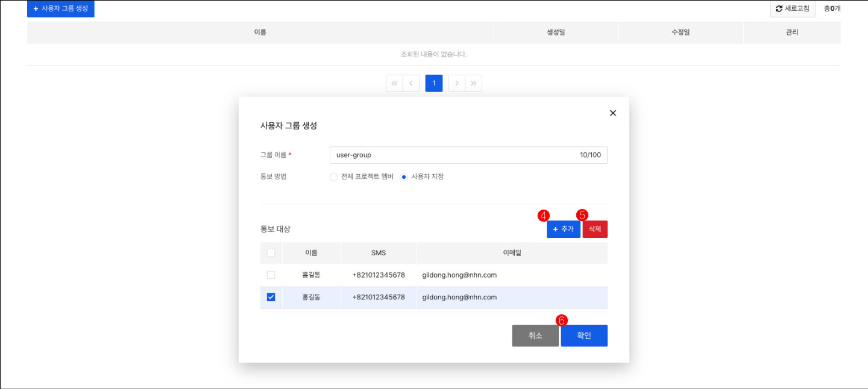Click the 조회된 내용이 없습니다 message
The height and width of the screenshot is (389, 868).
tap(434, 54)
